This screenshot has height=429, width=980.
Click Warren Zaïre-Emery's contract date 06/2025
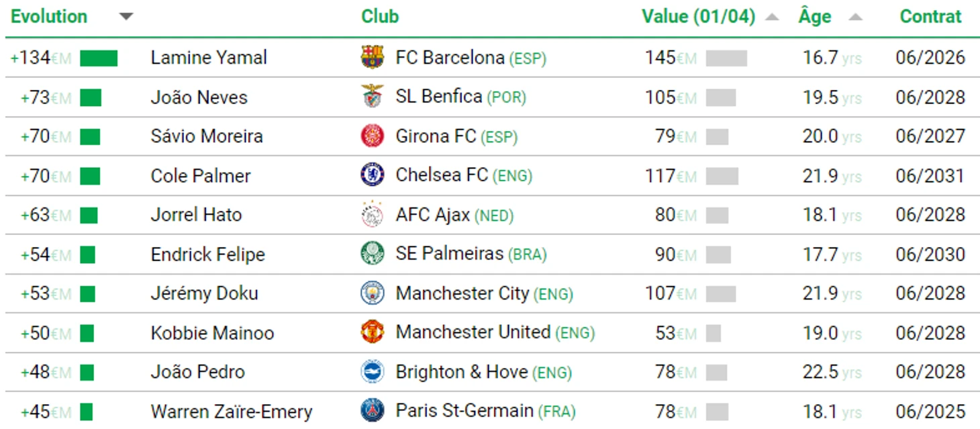tap(930, 412)
